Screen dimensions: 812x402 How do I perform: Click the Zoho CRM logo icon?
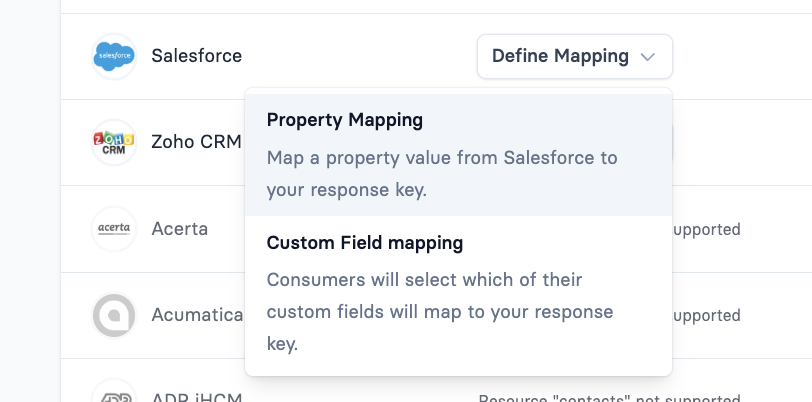(x=113, y=142)
